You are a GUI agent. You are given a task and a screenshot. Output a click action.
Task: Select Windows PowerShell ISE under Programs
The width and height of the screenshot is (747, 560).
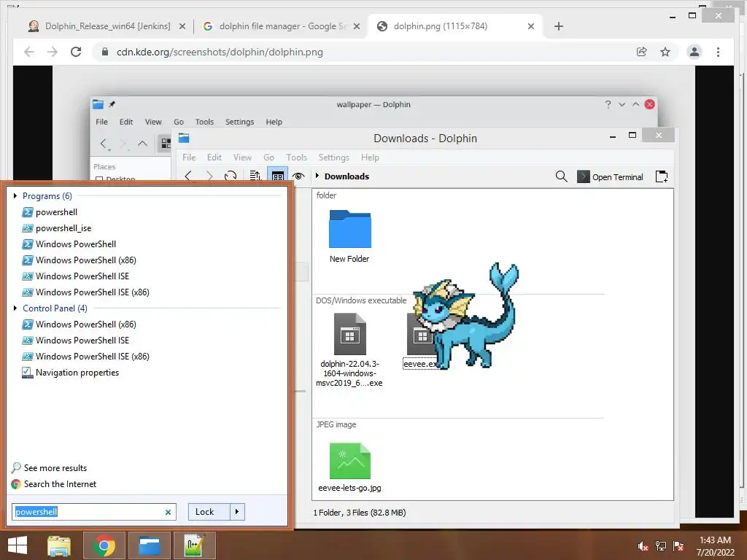pyautogui.click(x=76, y=276)
